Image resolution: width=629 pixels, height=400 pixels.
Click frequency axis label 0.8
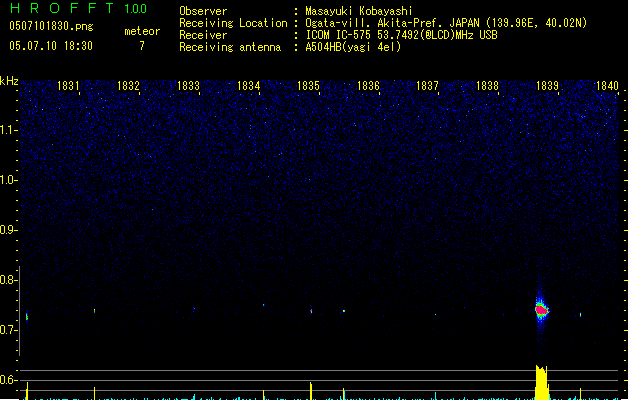tap(8, 280)
